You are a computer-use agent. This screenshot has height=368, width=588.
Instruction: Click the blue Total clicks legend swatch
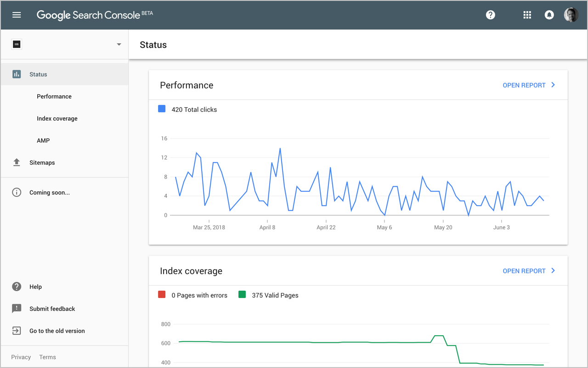pyautogui.click(x=162, y=109)
